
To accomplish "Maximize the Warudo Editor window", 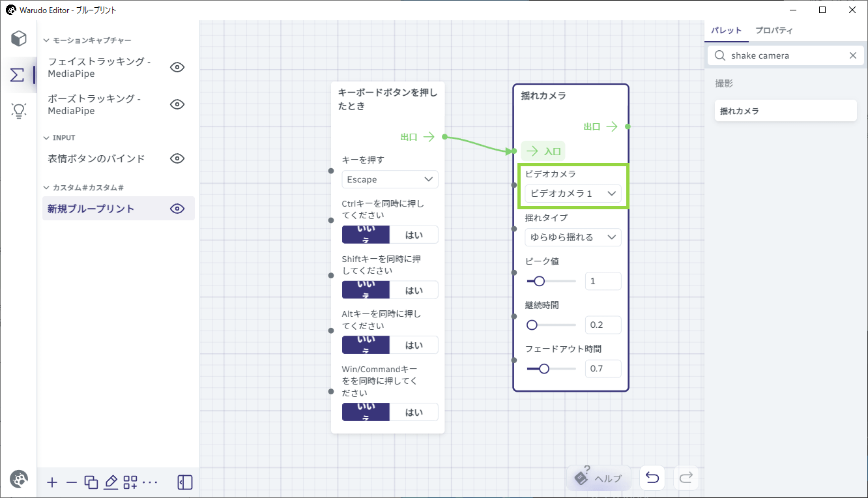I will [822, 10].
